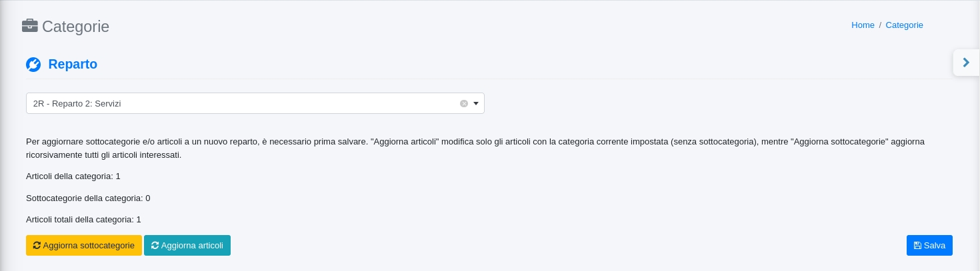This screenshot has width=980, height=271.
Task: Expand the right sidebar with the chevron
Action: (966, 63)
